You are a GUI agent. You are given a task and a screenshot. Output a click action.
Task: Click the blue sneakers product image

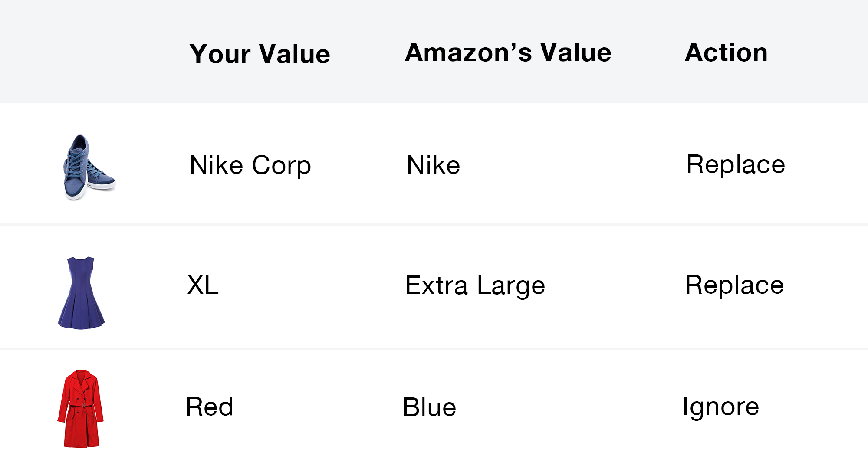(x=89, y=167)
